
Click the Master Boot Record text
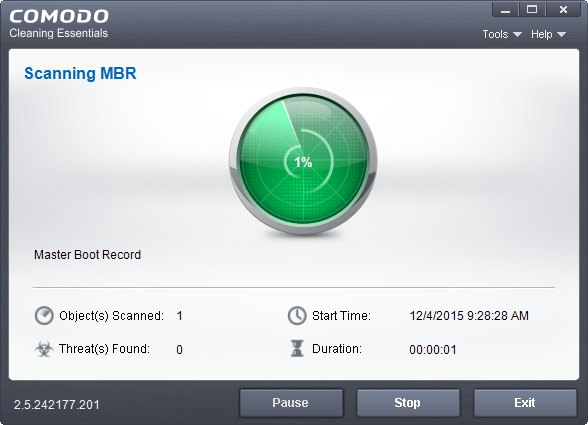click(x=87, y=255)
